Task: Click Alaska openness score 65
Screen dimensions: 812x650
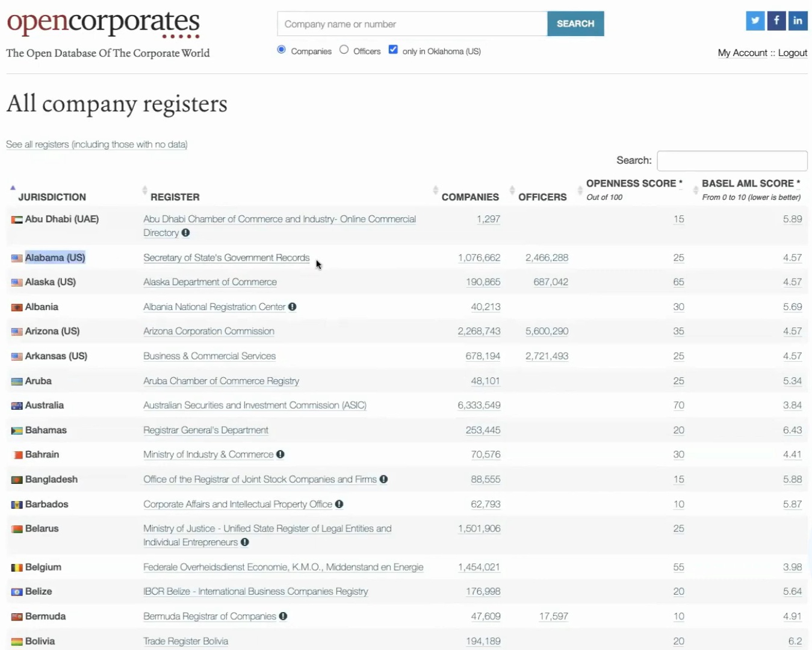Action: click(x=678, y=282)
